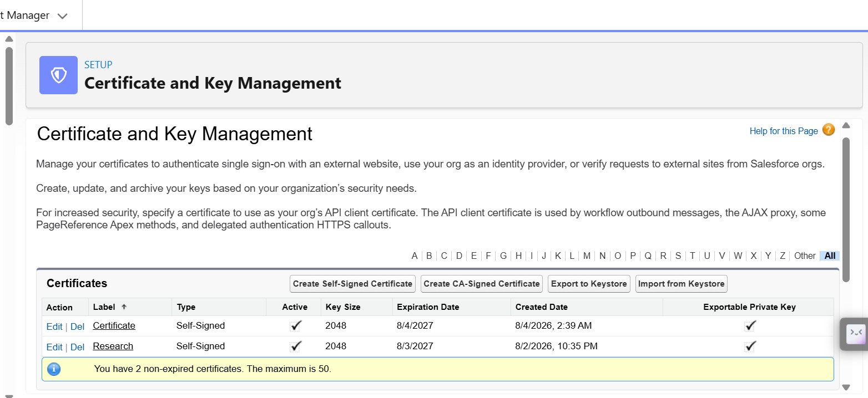Click the Label column sort arrow

[124, 307]
